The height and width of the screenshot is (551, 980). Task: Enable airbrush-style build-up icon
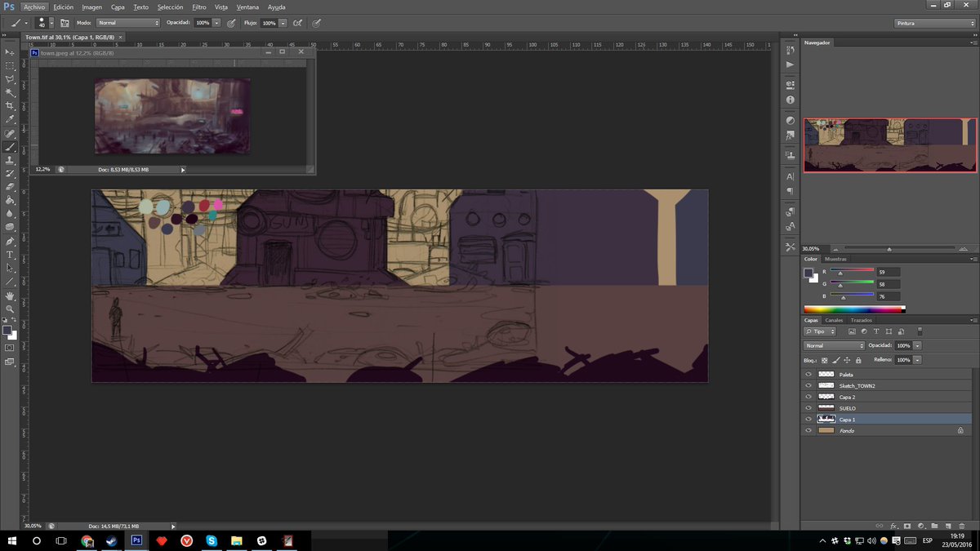[x=297, y=23]
